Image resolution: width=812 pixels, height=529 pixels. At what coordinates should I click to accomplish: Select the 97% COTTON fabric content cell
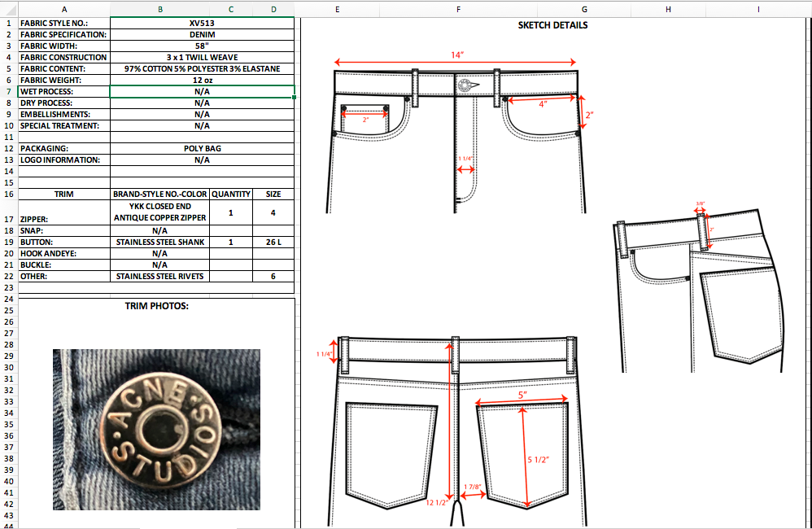click(202, 69)
